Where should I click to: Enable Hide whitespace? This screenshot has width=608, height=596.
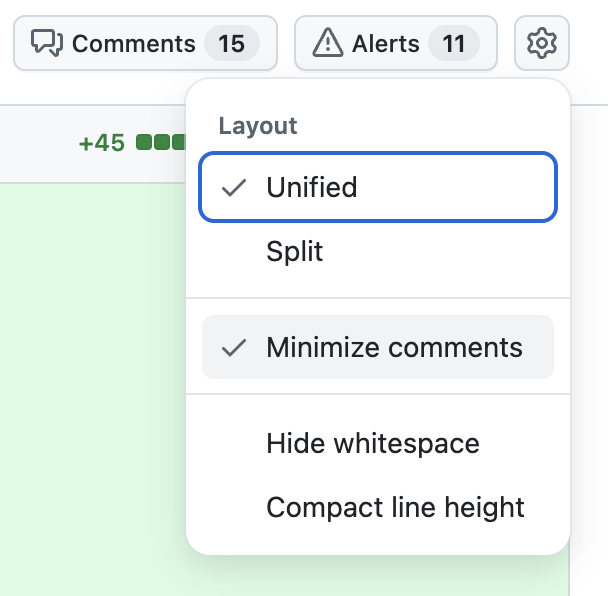[378, 443]
